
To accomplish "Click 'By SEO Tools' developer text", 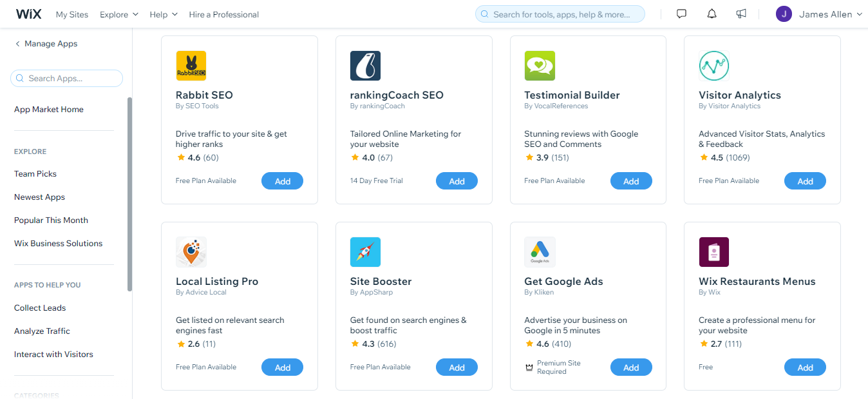I will tap(197, 106).
